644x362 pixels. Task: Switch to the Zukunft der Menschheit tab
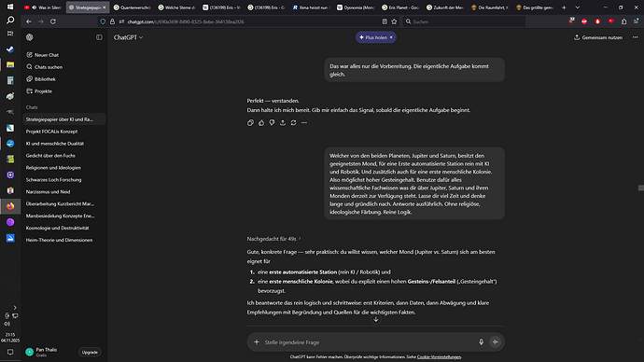(x=445, y=7)
